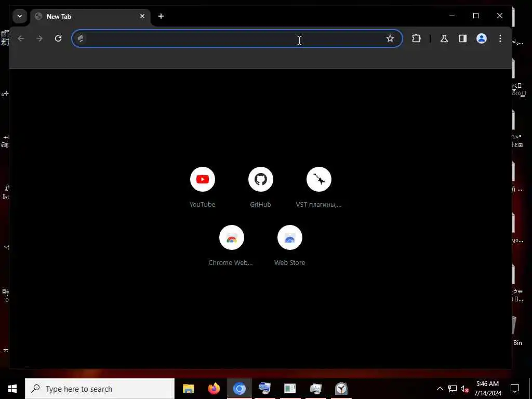The image size is (532, 399).
Task: Click the muted volume icon
Action: [x=464, y=389]
